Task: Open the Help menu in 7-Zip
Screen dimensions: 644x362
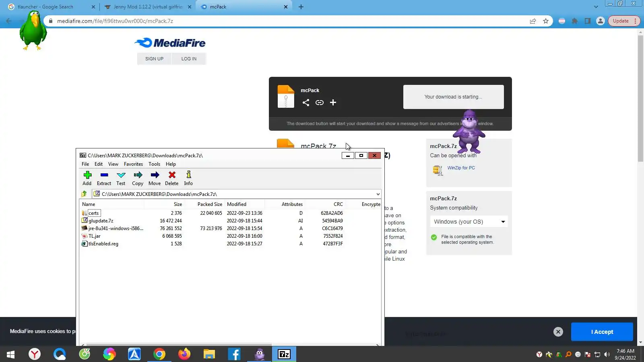Action: (x=171, y=164)
